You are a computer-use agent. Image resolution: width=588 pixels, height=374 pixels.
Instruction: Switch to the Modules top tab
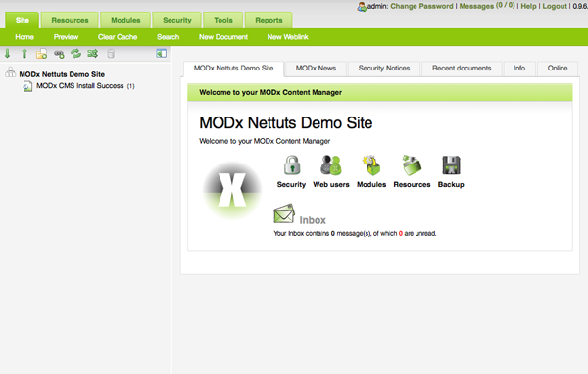click(125, 20)
